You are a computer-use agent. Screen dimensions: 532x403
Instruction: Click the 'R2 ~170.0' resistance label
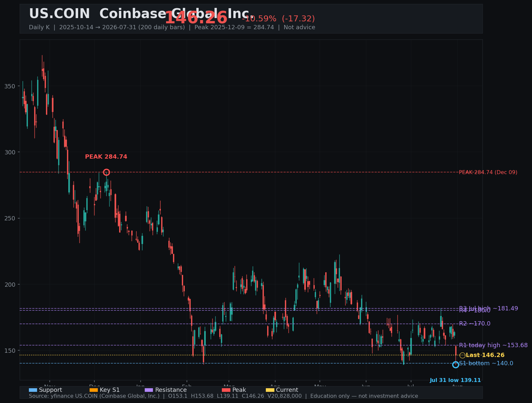tap(475, 324)
